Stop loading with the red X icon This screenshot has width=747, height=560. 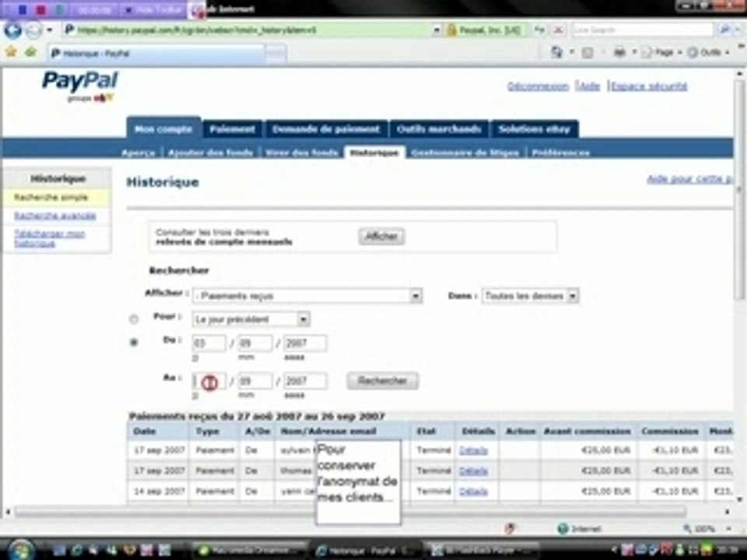(x=558, y=30)
